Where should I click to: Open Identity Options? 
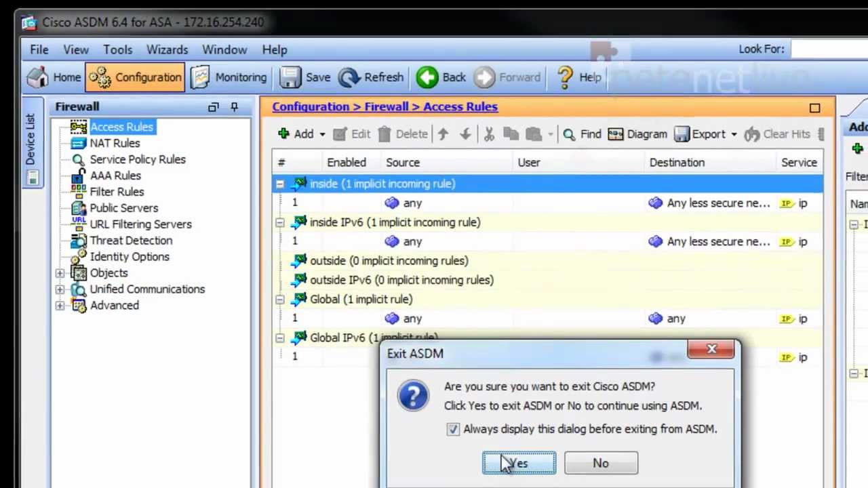tap(130, 257)
